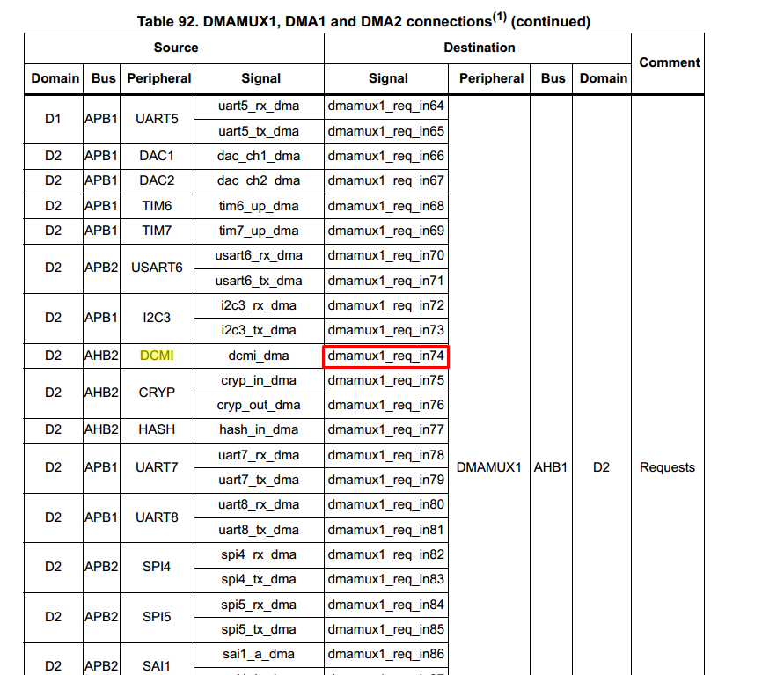The image size is (784, 675).
Task: Select tim6_up_dma signal
Action: [x=259, y=206]
